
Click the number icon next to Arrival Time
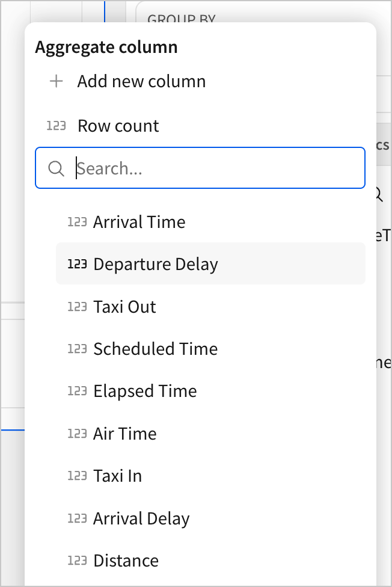[x=77, y=222]
